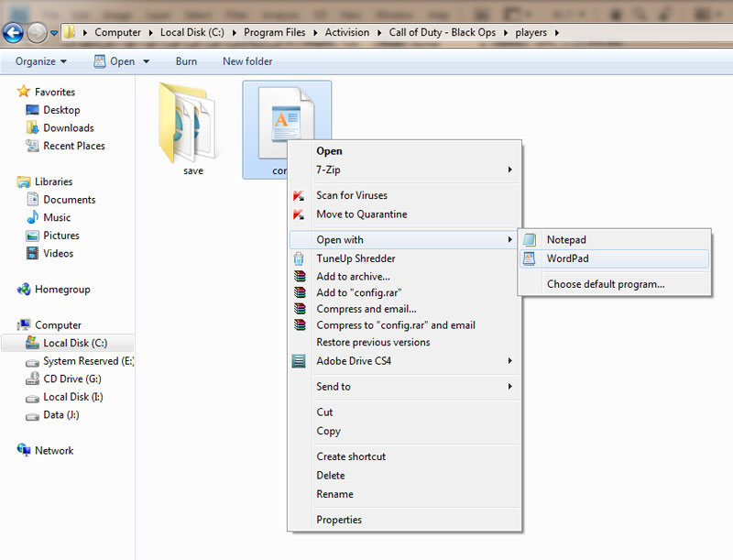The height and width of the screenshot is (560, 733).
Task: Click New folder in the toolbar
Action: (247, 61)
